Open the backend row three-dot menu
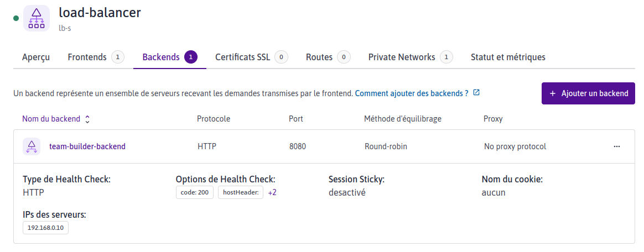Screen dimensions: 644x252 coord(617,146)
